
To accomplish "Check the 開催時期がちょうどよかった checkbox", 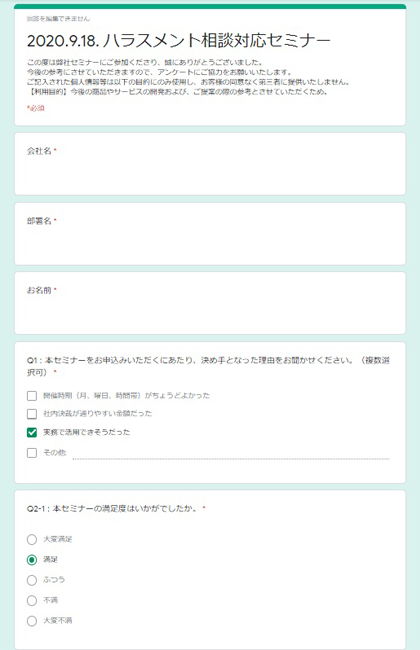I will 32,396.
